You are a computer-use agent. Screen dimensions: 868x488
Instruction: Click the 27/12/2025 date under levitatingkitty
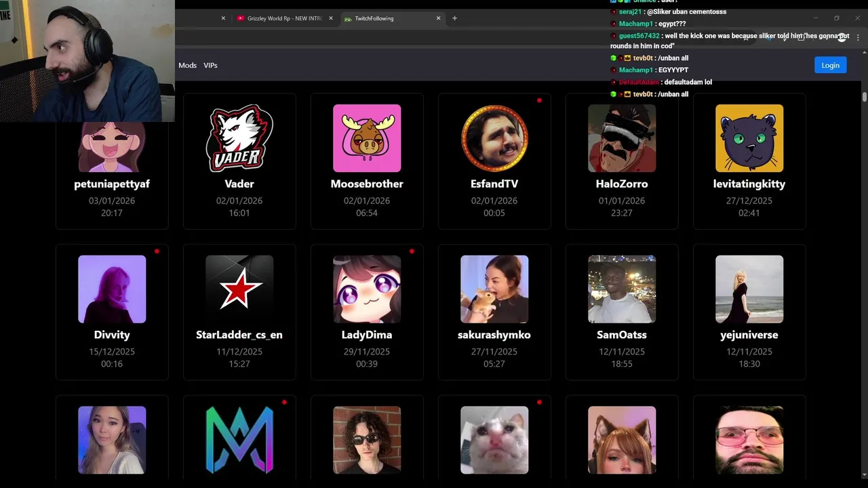tap(749, 201)
